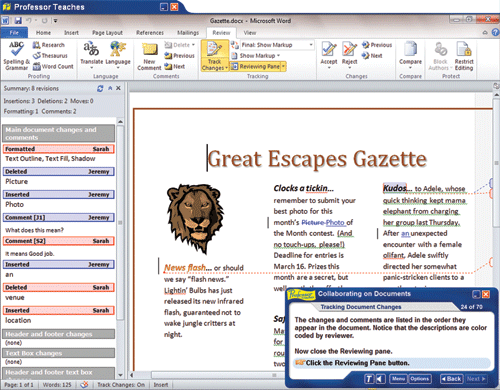Reject the current change
The width and height of the screenshot is (500, 390).
[x=349, y=55]
